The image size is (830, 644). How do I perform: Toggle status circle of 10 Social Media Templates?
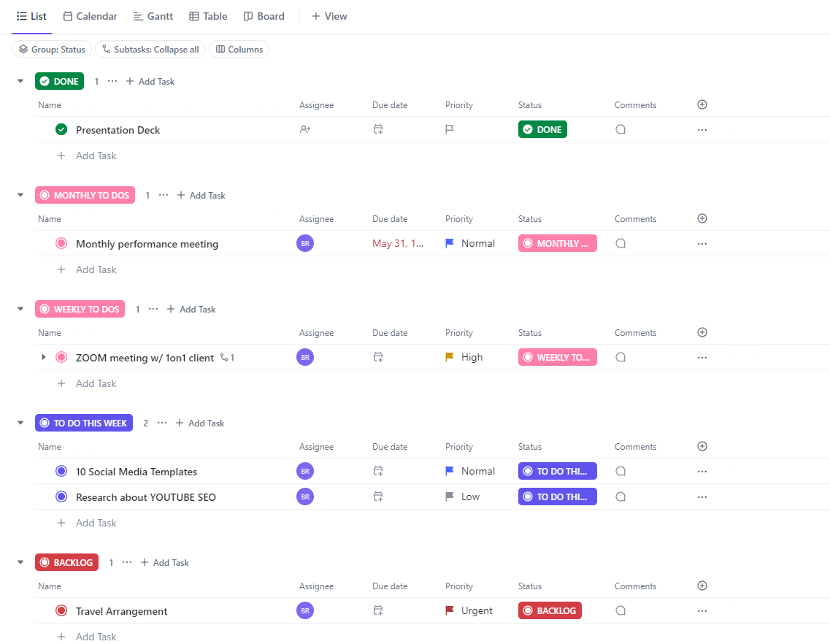pos(61,471)
